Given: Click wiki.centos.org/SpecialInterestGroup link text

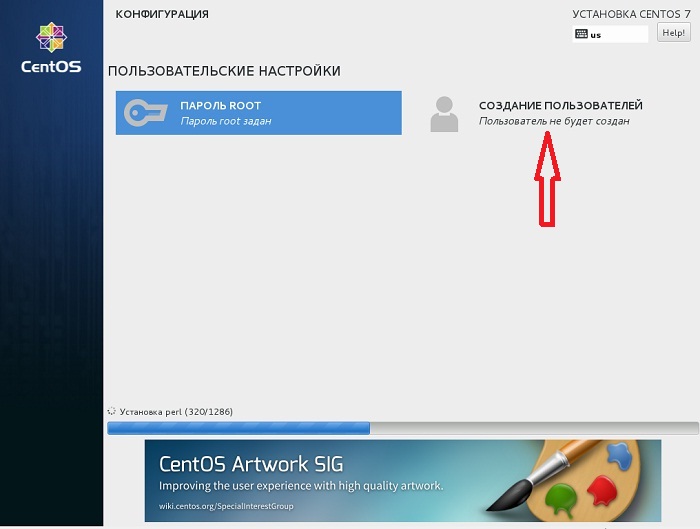Looking at the screenshot, I should coord(226,506).
